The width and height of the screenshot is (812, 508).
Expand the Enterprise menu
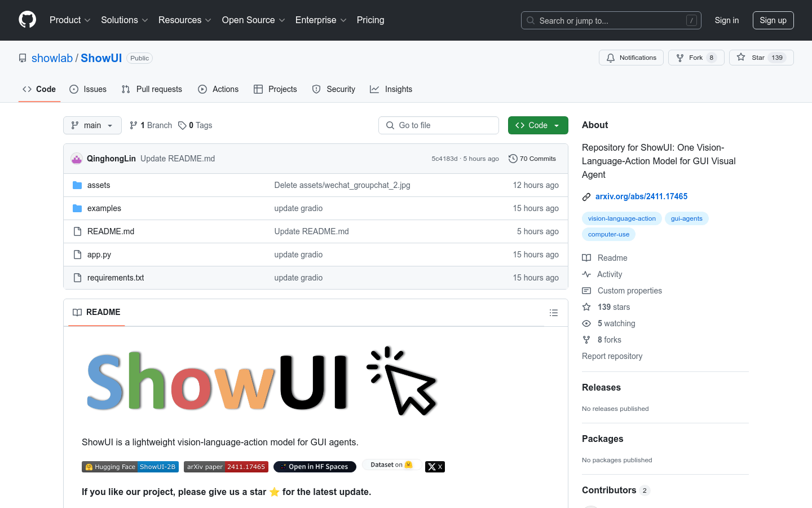(321, 20)
